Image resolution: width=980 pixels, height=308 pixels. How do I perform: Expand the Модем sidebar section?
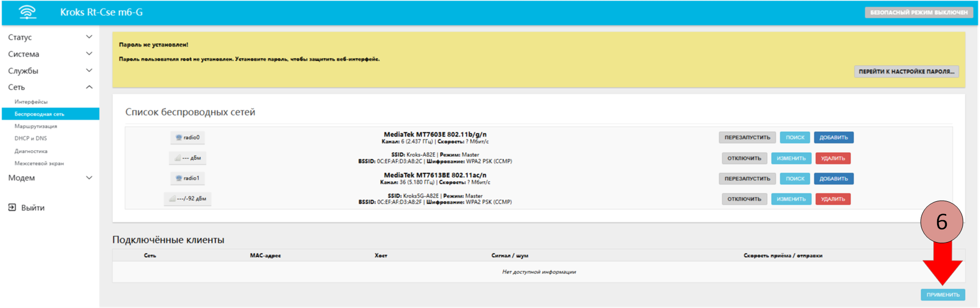click(x=50, y=178)
